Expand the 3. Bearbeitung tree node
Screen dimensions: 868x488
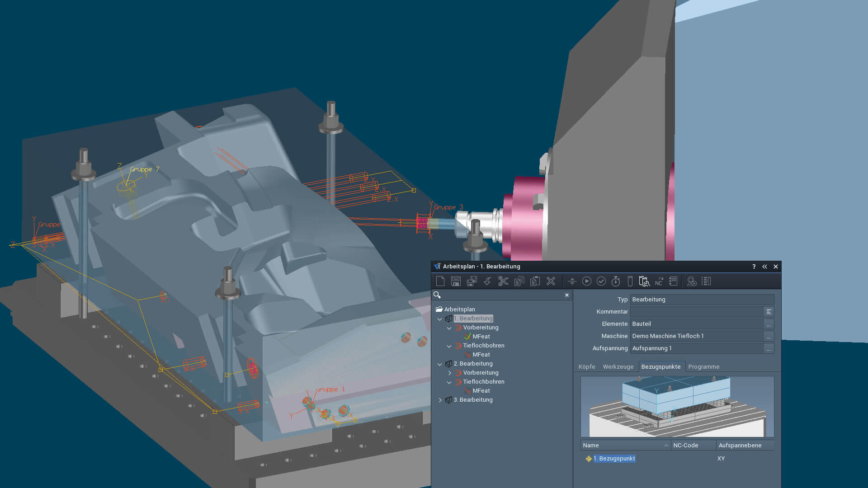[x=440, y=400]
